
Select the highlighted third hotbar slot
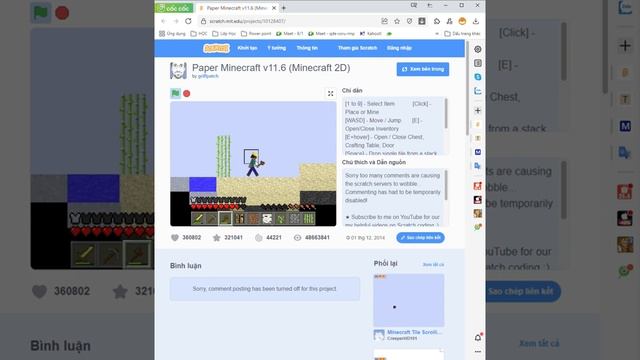click(x=225, y=219)
